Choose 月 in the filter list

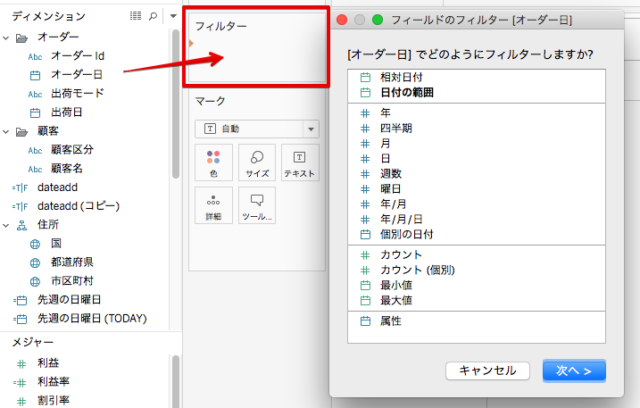[476, 143]
